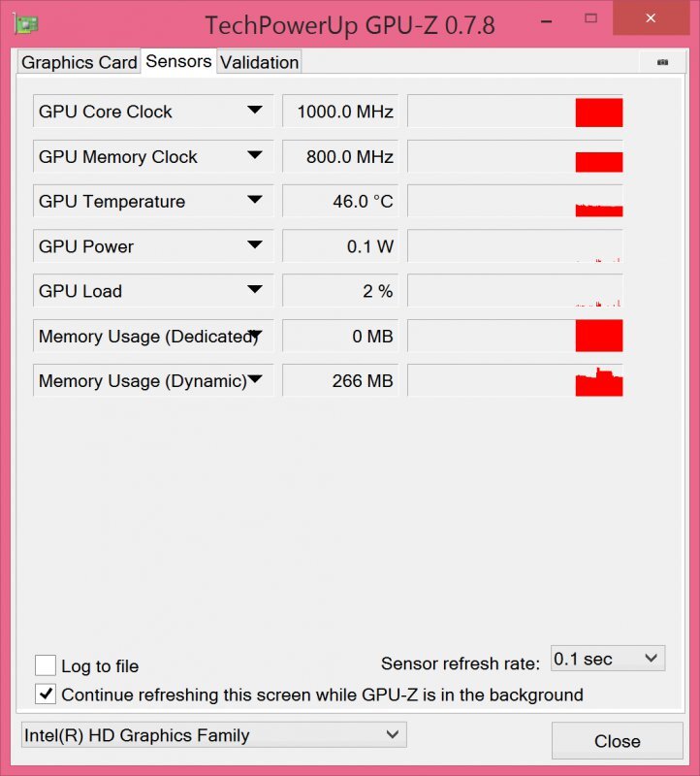This screenshot has height=776, width=700.
Task: Click the camera screenshot capture icon
Action: [664, 61]
